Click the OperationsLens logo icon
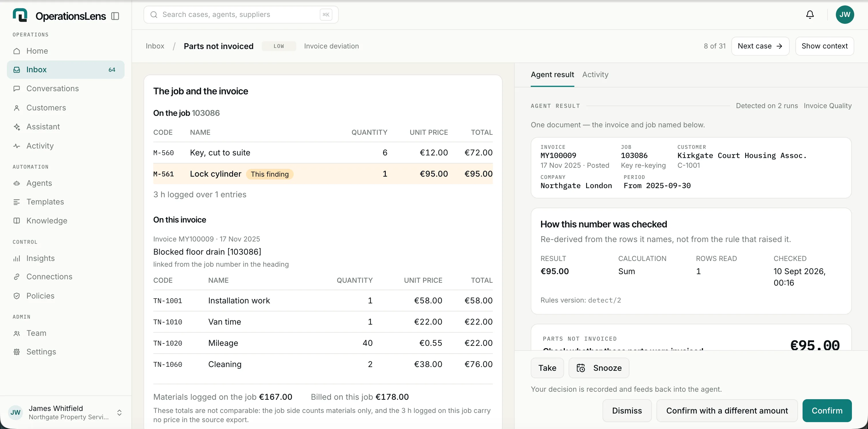The height and width of the screenshot is (429, 868). 20,15
